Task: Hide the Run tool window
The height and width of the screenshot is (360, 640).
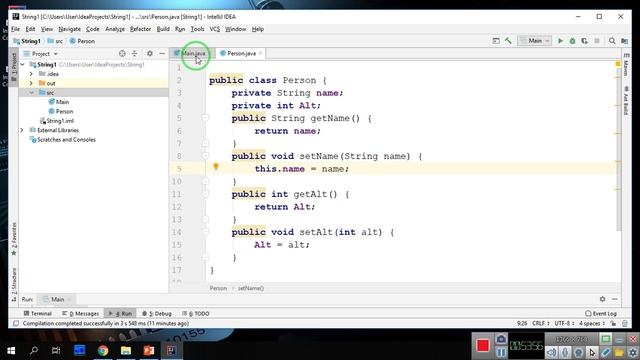Action: click(x=615, y=299)
